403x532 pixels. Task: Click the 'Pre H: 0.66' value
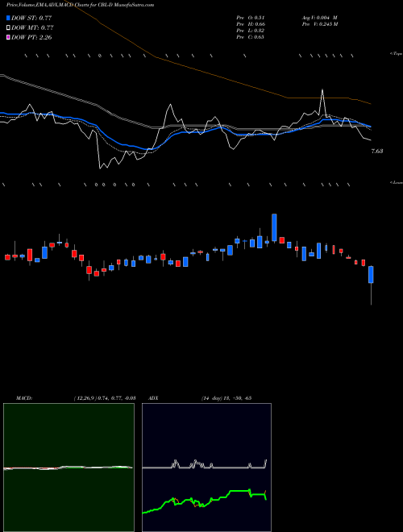pyautogui.click(x=251, y=24)
